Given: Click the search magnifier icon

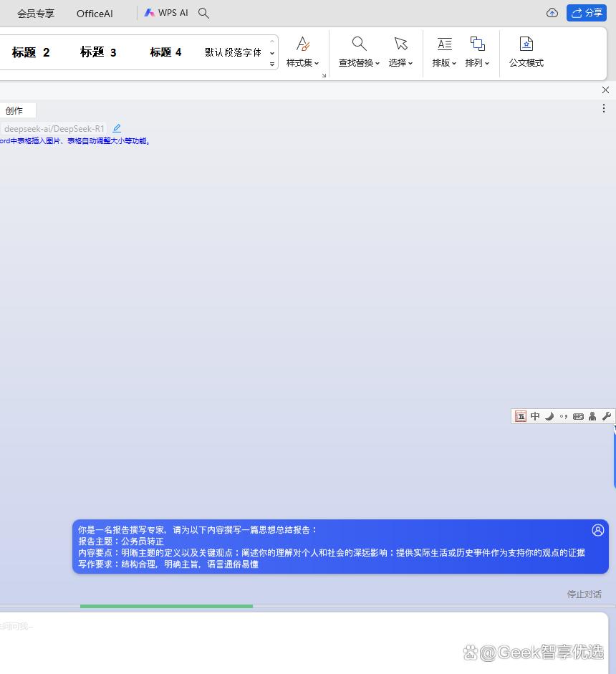Looking at the screenshot, I should click(203, 14).
